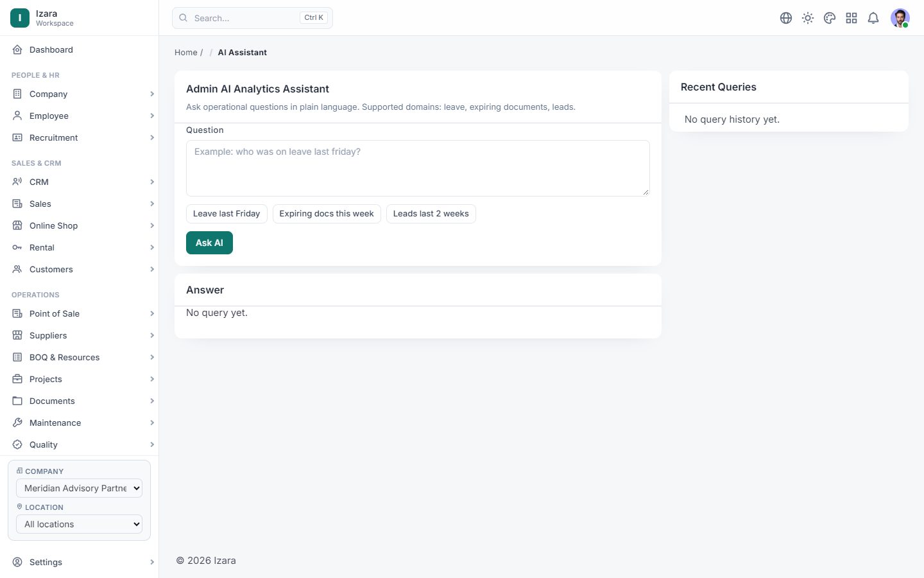Go to Home breadcrumb link
924x578 pixels.
click(x=186, y=53)
